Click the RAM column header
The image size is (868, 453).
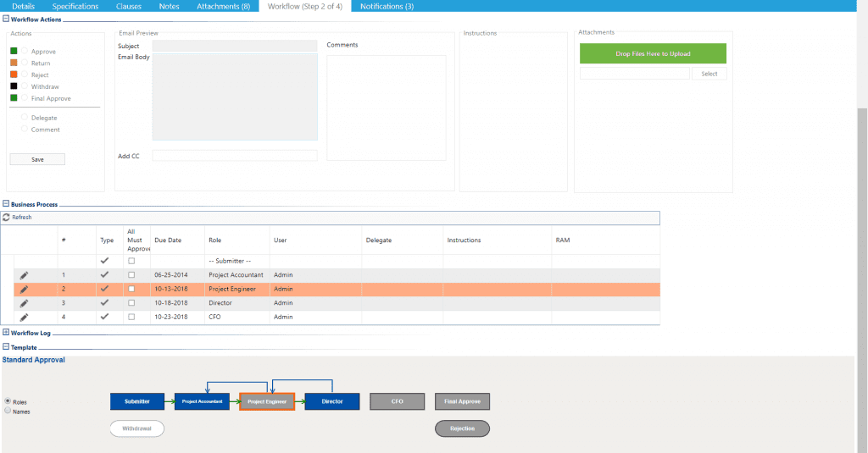(563, 240)
